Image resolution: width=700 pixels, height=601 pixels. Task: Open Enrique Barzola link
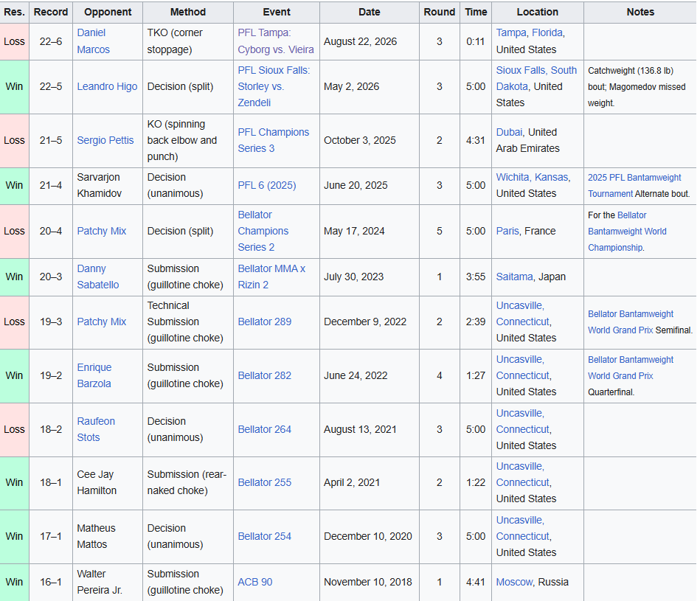94,375
